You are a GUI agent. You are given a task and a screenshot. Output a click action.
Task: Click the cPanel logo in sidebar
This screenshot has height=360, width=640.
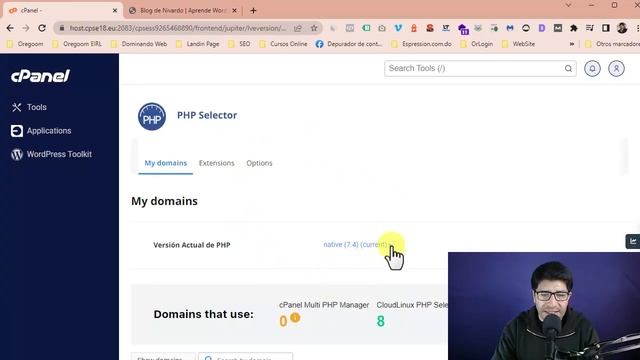[40, 76]
